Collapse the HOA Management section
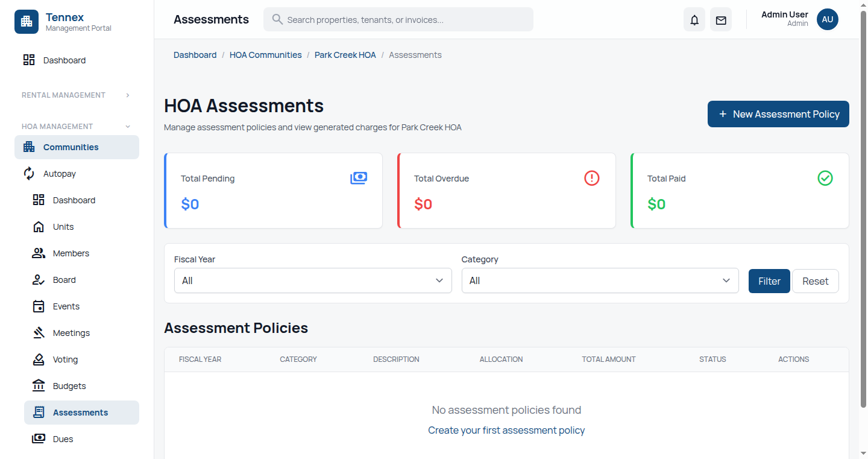 tap(75, 126)
